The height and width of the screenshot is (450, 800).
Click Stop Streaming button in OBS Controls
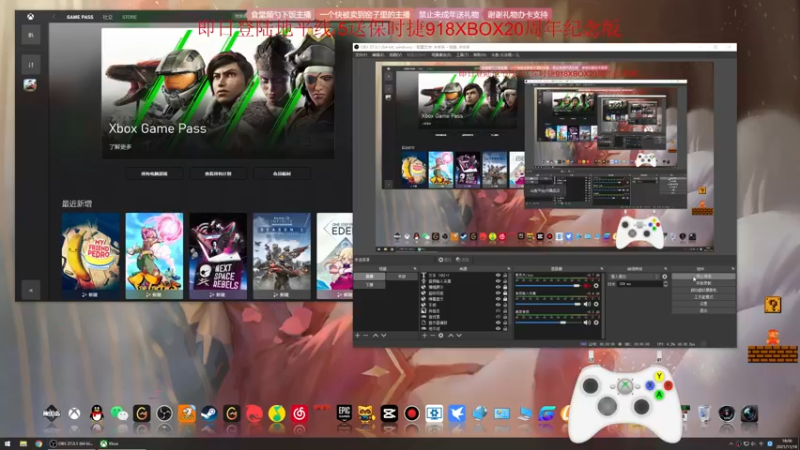click(704, 276)
